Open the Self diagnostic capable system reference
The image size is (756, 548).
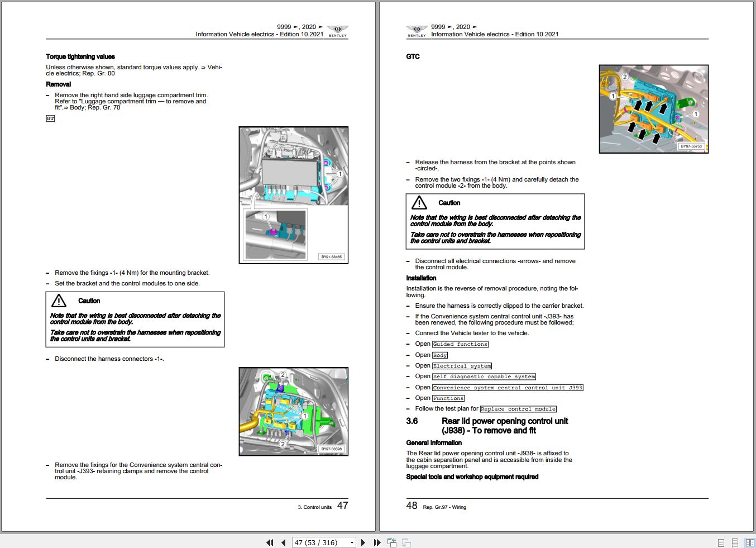coord(484,377)
